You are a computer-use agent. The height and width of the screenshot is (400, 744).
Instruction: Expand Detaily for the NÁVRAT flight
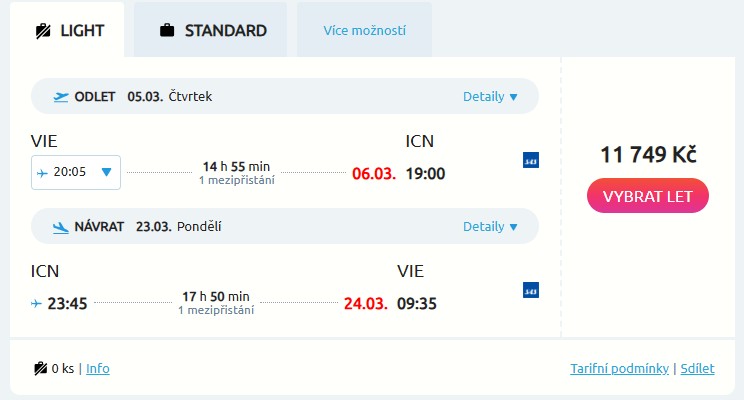pos(490,226)
